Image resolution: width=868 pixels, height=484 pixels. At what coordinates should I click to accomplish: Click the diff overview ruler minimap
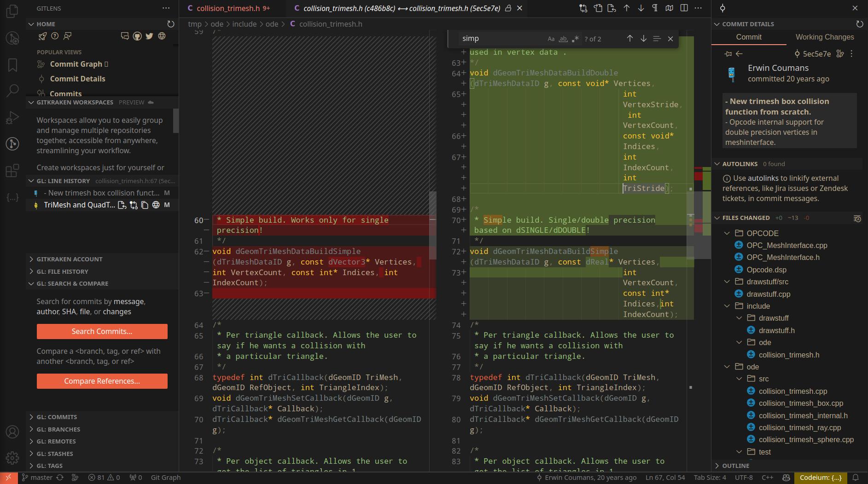703,207
